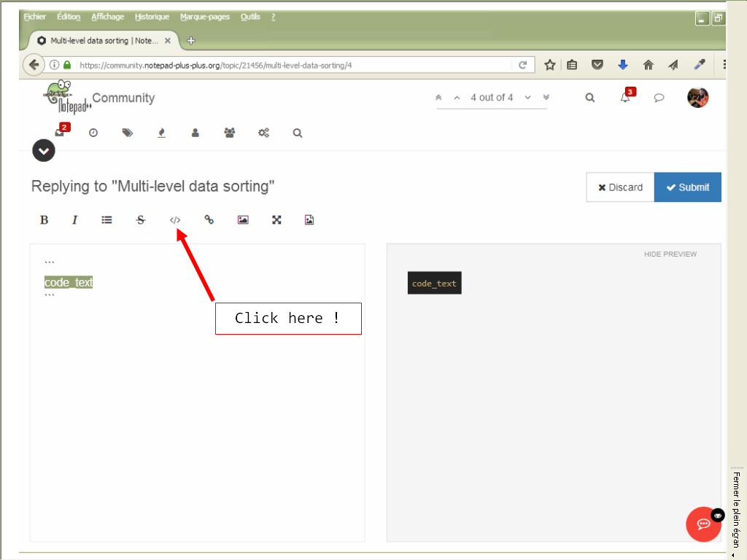Go to next post down arrow
Screen dimensions: 747x560
(528, 98)
